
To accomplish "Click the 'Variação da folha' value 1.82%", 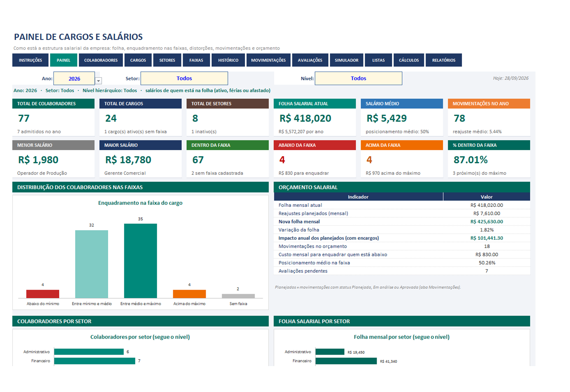I will coord(487,230).
